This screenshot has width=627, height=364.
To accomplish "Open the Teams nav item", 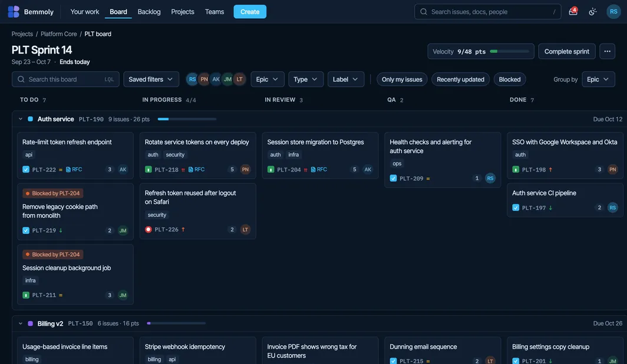I will point(214,12).
